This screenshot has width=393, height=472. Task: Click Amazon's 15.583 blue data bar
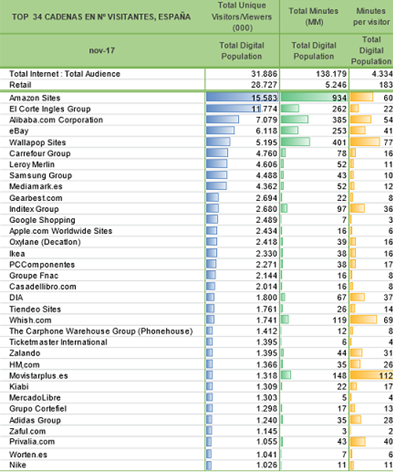point(242,97)
